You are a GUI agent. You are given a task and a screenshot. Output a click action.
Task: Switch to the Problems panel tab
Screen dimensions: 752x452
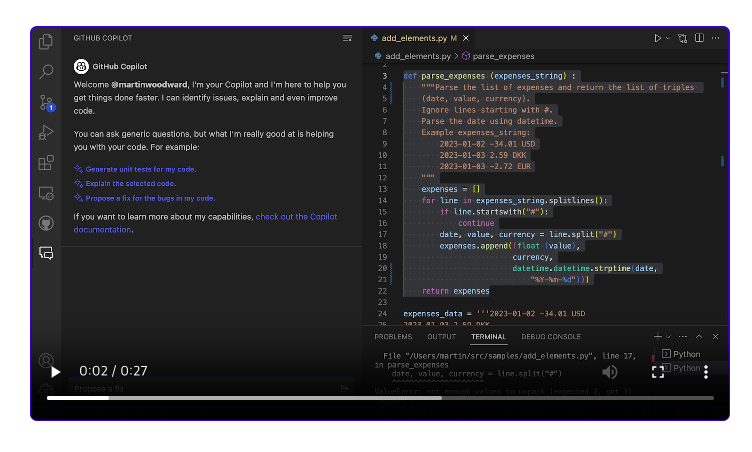(x=393, y=337)
